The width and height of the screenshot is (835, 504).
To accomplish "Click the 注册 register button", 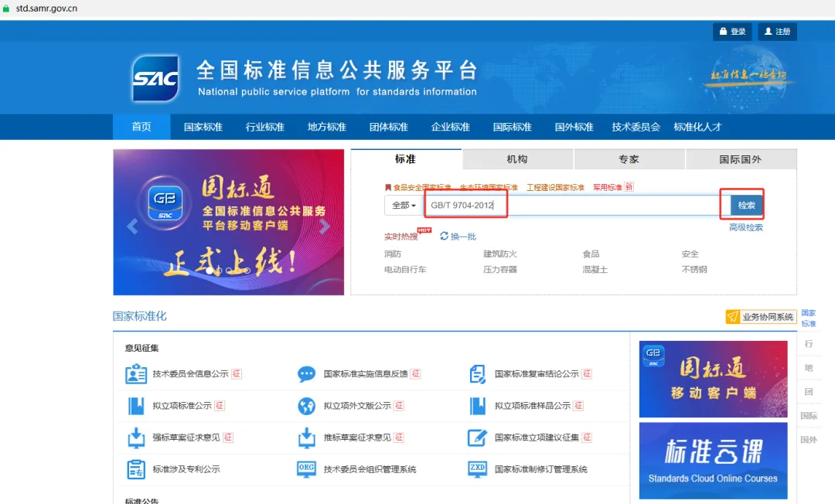I will 778,32.
